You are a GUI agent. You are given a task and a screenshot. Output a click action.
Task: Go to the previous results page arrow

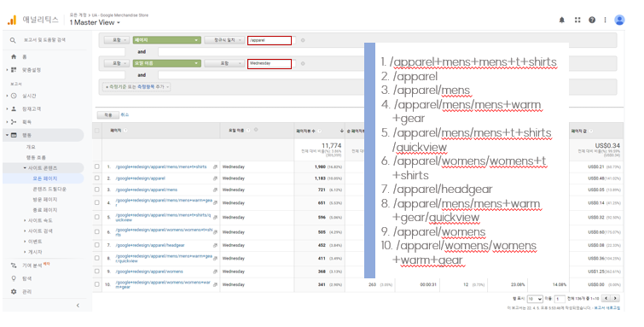click(606, 299)
